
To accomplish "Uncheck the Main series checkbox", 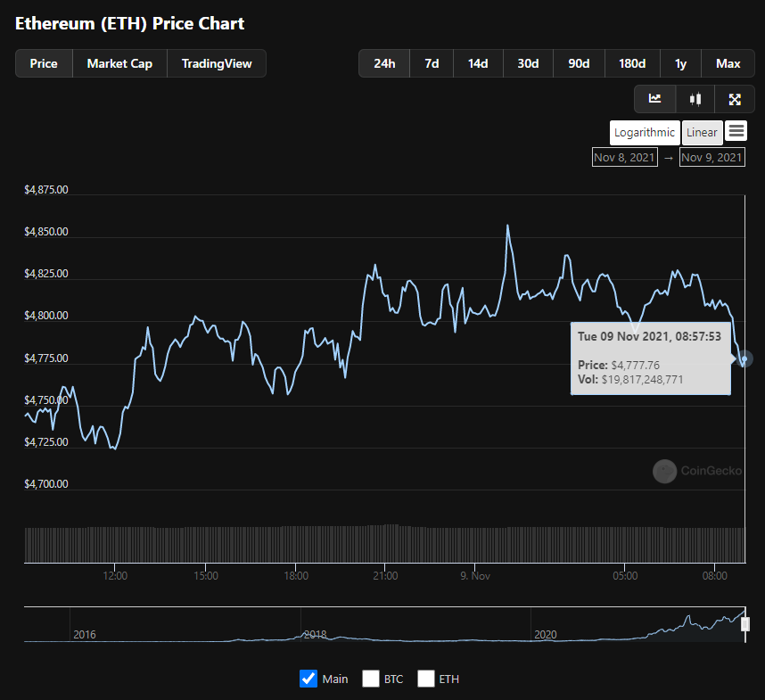I will coord(308,679).
